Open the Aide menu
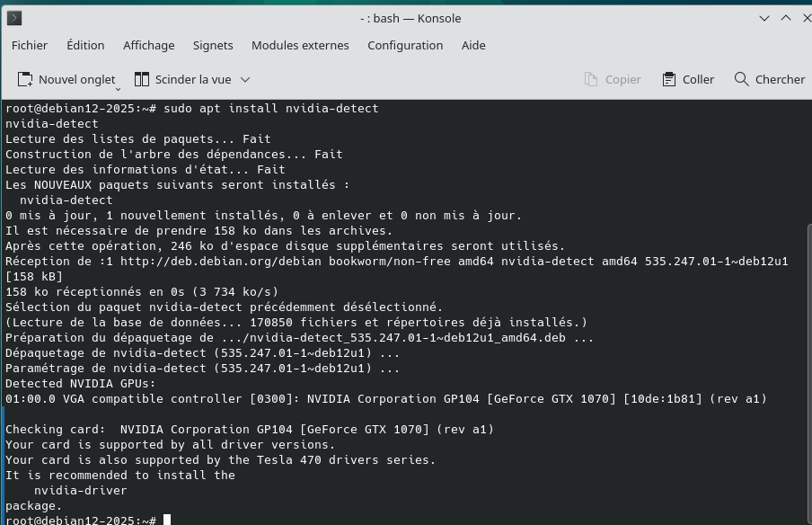812x525 pixels. click(473, 46)
